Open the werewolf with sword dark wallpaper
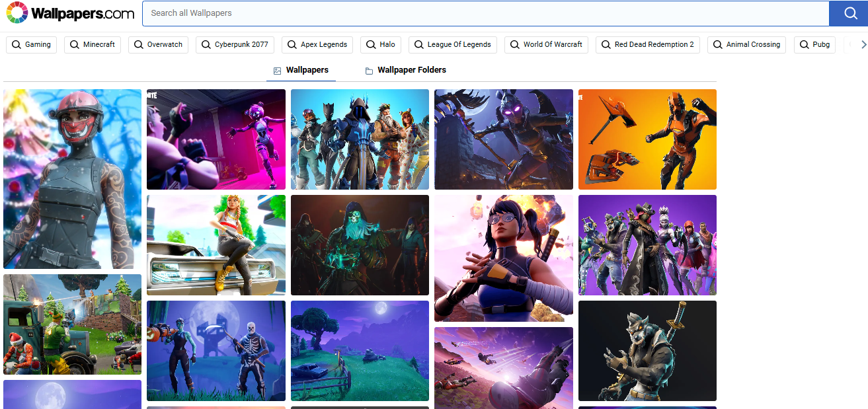Screen dimensions: 868x409 (x=647, y=351)
